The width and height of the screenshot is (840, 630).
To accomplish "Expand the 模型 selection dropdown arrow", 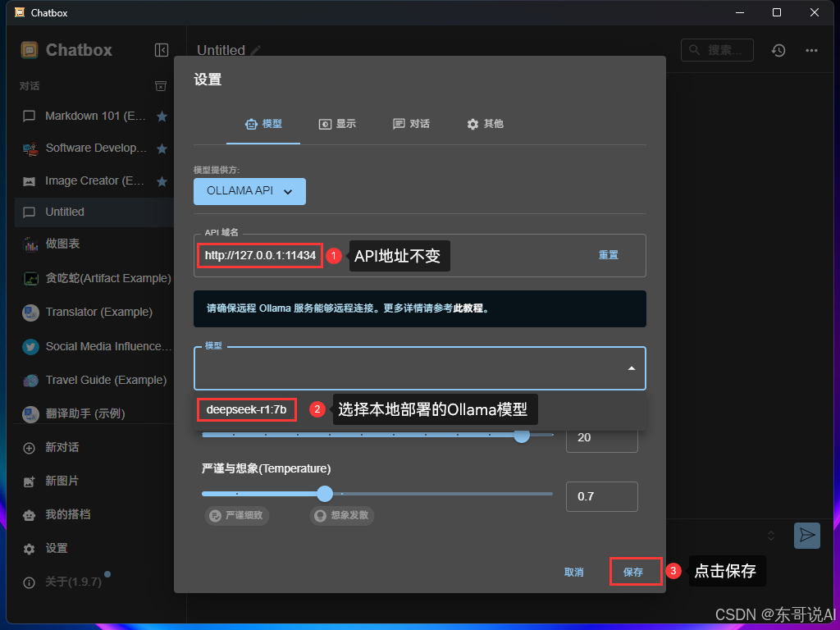I will [x=631, y=368].
